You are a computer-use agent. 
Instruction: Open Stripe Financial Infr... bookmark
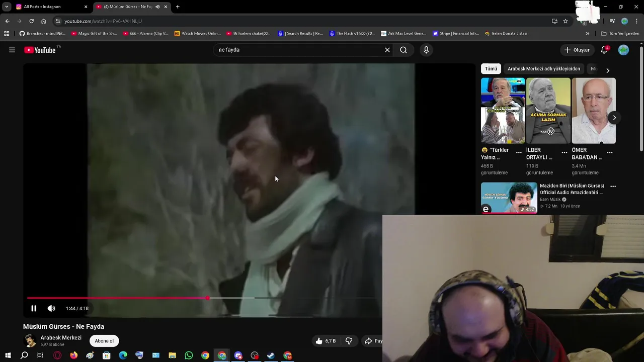(456, 34)
